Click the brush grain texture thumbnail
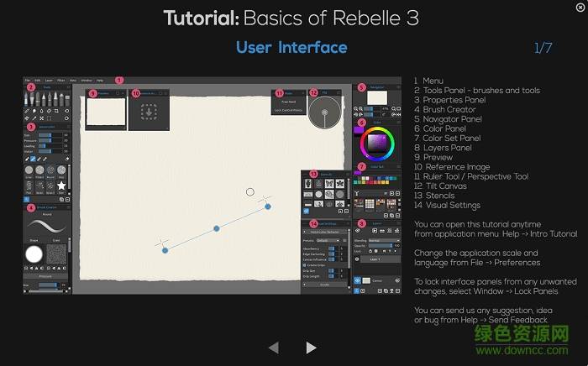 point(57,254)
